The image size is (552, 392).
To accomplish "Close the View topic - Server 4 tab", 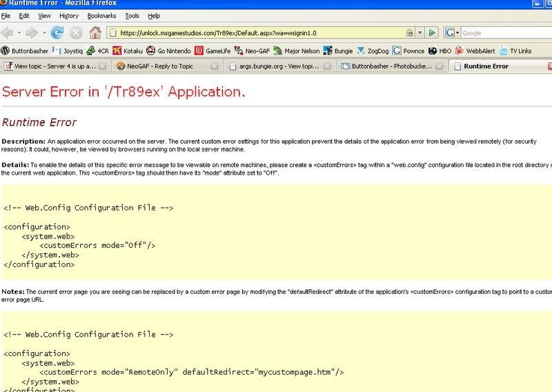I will click(x=103, y=66).
